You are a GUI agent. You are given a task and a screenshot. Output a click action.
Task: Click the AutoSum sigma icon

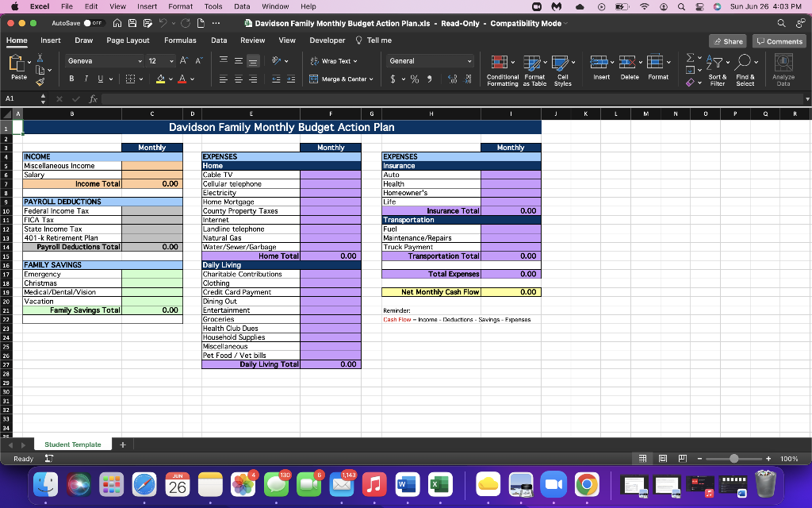click(691, 57)
